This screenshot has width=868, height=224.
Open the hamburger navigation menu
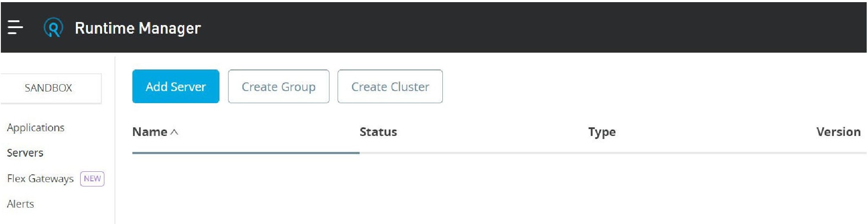[15, 27]
